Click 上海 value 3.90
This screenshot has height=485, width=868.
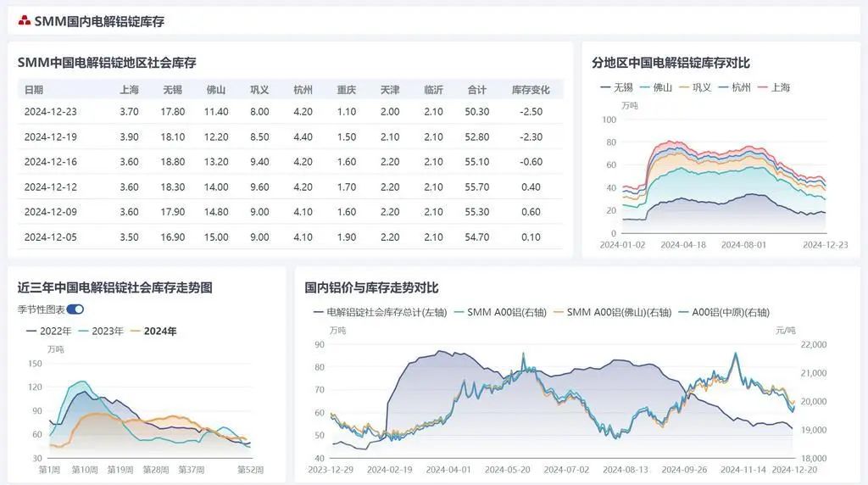pos(129,137)
